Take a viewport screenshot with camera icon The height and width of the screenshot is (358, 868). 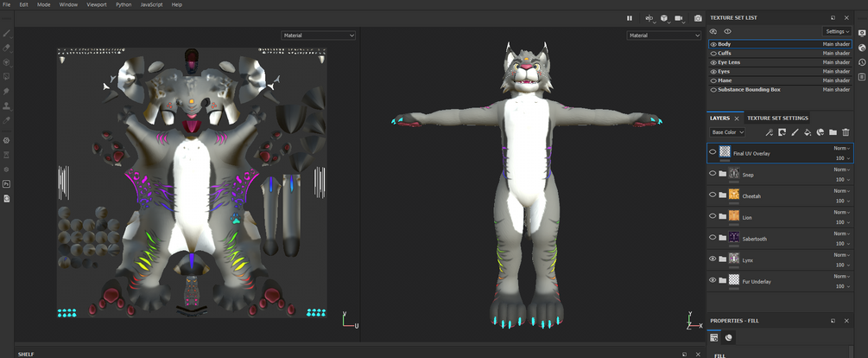tap(698, 18)
